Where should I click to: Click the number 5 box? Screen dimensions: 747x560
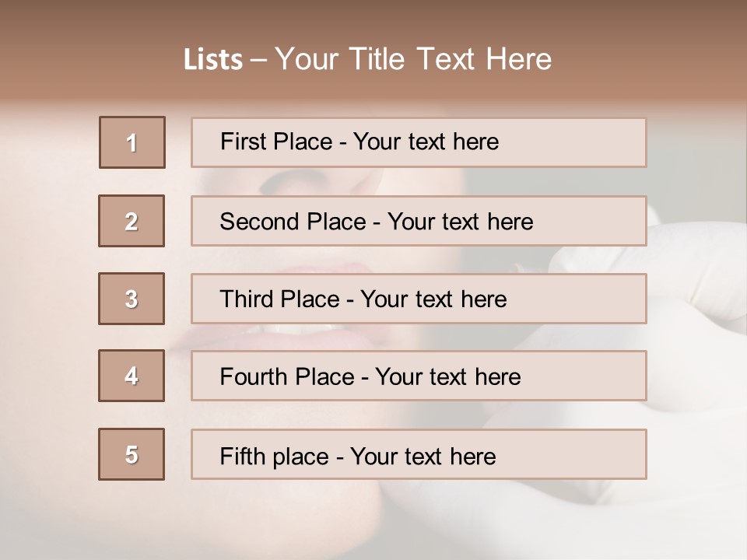(x=132, y=454)
